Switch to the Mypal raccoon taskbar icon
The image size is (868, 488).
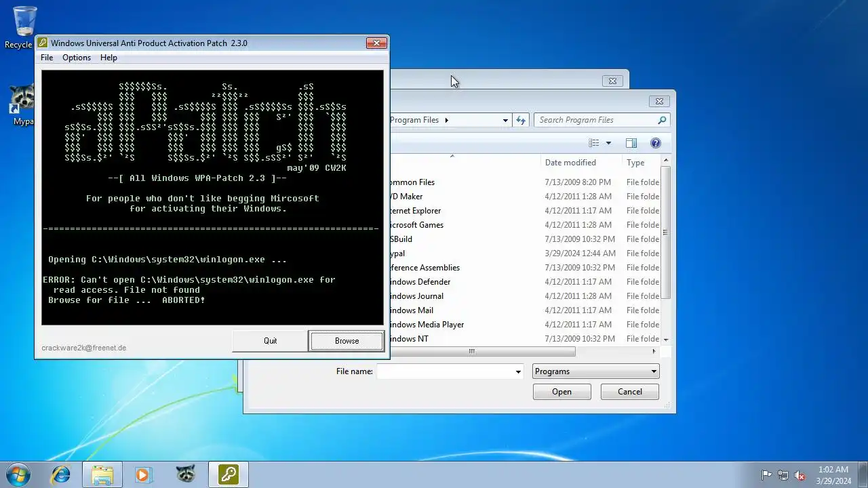(x=186, y=474)
